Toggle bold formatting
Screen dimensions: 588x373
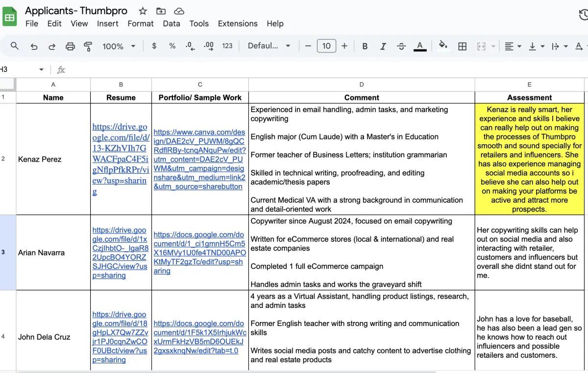tap(365, 46)
